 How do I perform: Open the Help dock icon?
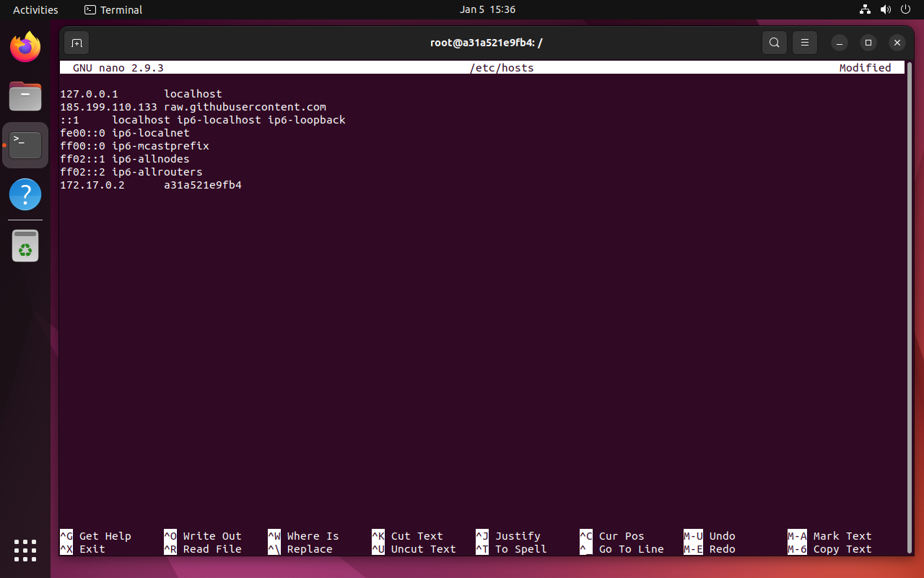tap(25, 194)
